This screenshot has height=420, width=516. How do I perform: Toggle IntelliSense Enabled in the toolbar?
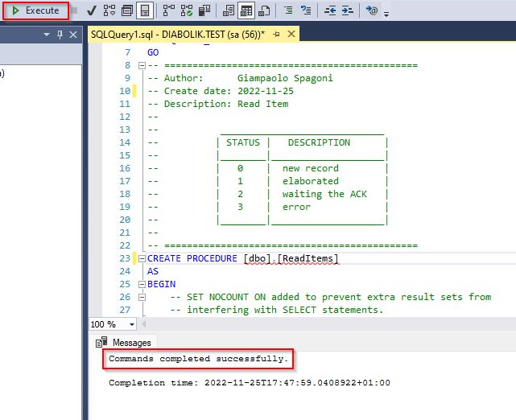click(145, 10)
